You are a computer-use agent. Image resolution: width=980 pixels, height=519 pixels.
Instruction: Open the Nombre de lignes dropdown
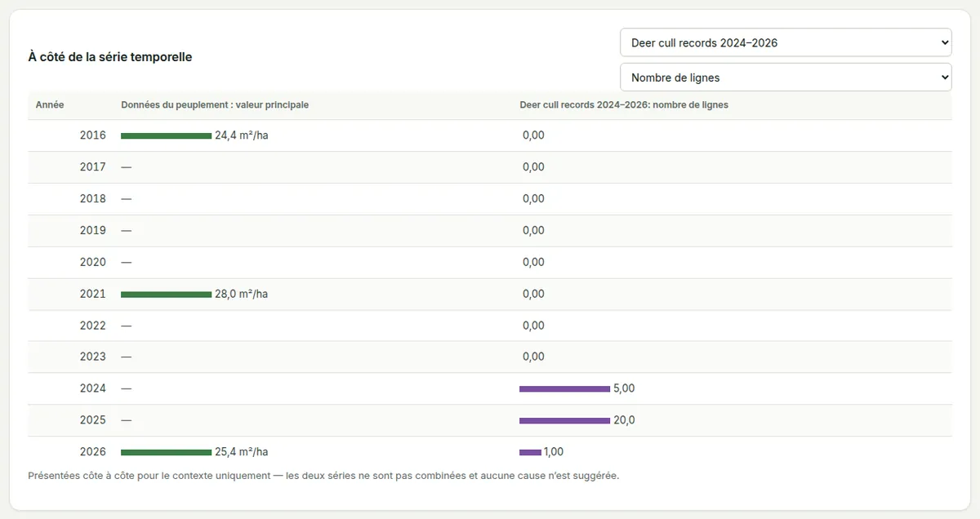pos(786,78)
